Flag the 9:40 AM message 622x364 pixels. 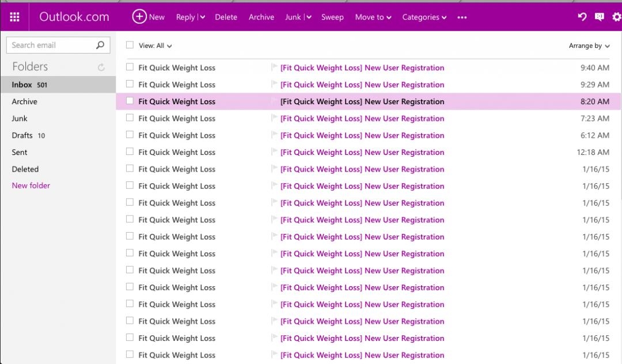click(274, 67)
